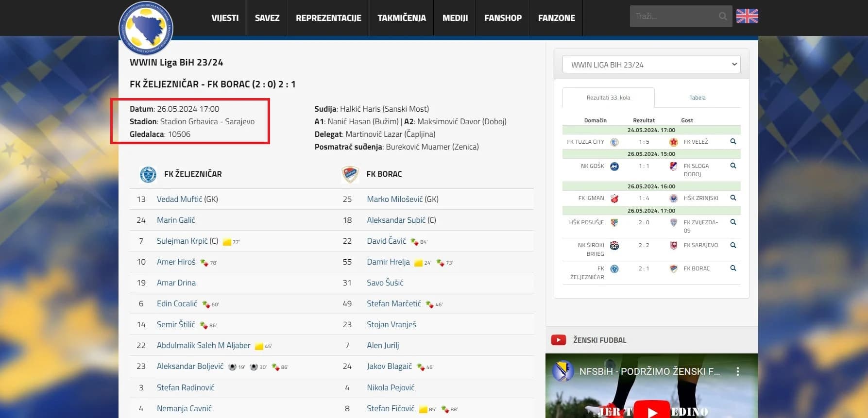Open the FANSHOP menu
The height and width of the screenshot is (418, 868).
click(503, 18)
